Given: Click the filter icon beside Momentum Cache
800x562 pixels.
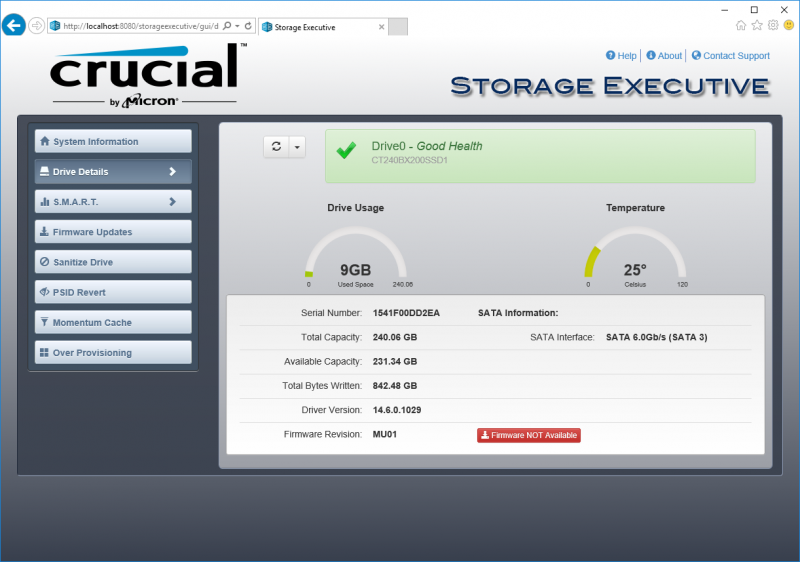Looking at the screenshot, I should 45,322.
